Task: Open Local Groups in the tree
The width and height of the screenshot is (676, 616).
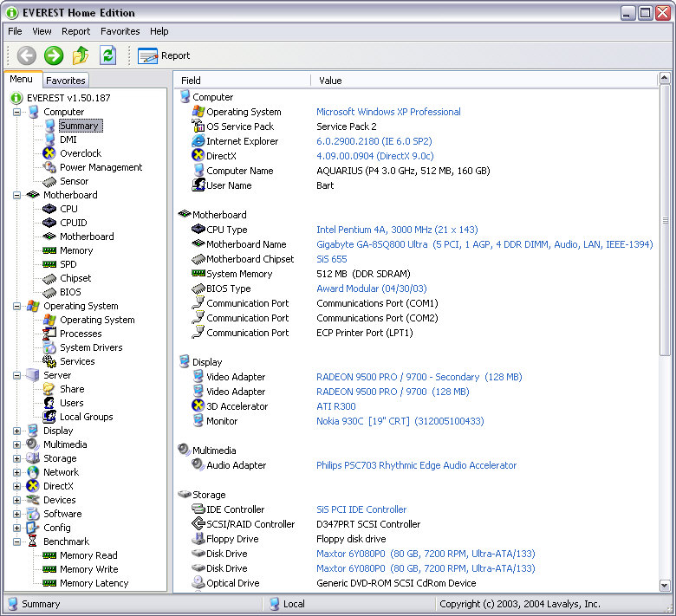Action: click(86, 417)
